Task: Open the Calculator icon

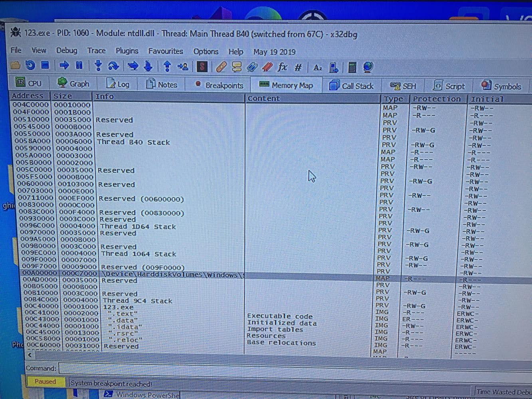Action: point(352,68)
